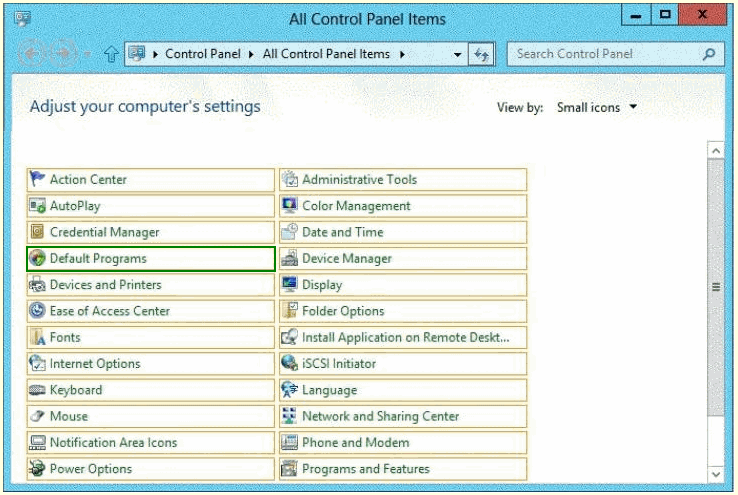Image resolution: width=738 pixels, height=495 pixels.
Task: Click the Color Management monitor icon
Action: tap(289, 206)
